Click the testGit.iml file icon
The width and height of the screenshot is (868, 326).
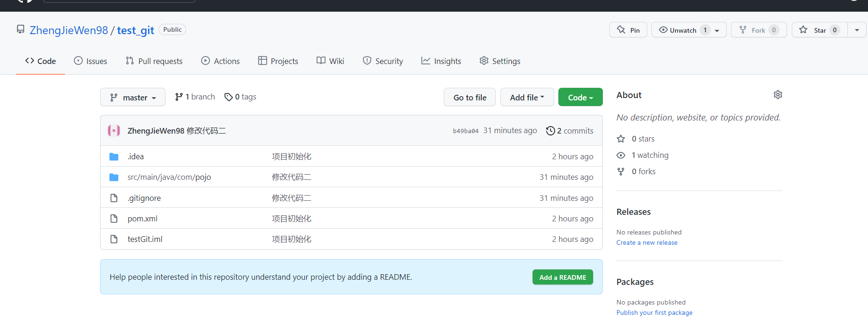[114, 239]
